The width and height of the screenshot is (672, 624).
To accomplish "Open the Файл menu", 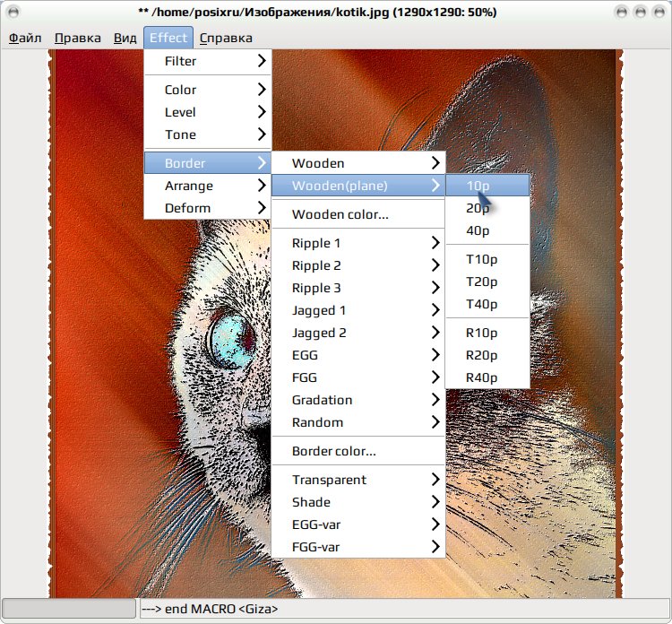I will coord(25,38).
